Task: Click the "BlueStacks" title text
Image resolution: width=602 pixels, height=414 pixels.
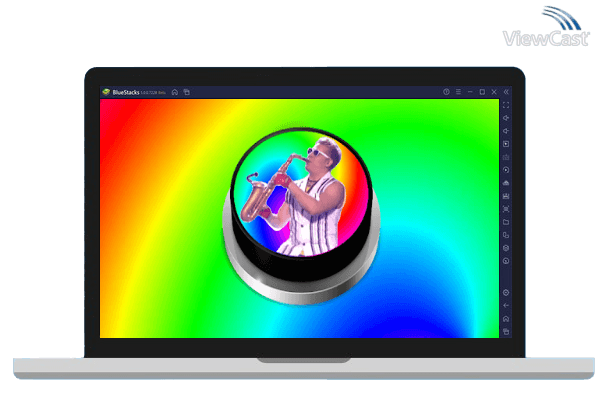Action: click(126, 93)
